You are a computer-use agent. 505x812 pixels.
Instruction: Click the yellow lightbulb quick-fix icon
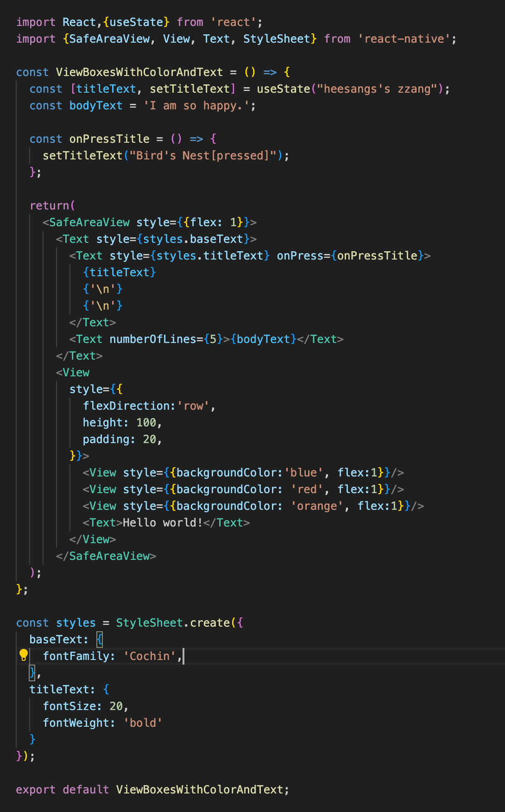click(24, 655)
